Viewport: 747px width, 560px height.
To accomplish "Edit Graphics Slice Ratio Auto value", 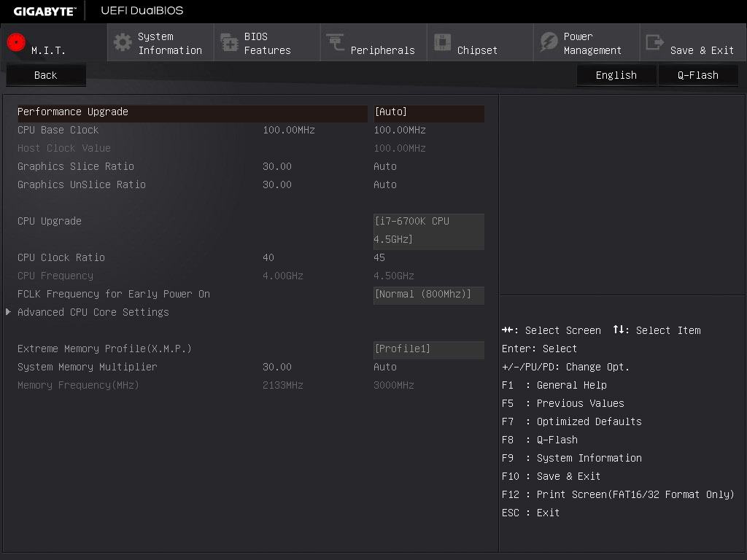I will (385, 167).
